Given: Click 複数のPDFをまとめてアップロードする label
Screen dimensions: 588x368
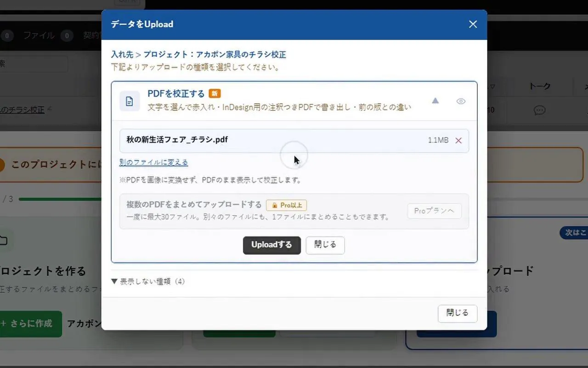Looking at the screenshot, I should click(194, 205).
